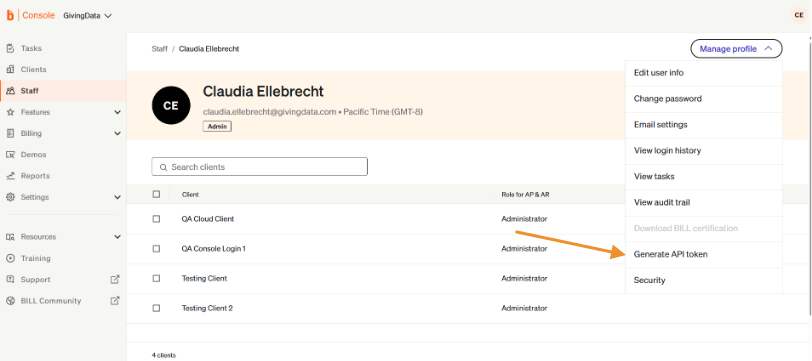Screen dimensions: 812x361
Task: Click the Reports chart icon
Action: click(10, 176)
